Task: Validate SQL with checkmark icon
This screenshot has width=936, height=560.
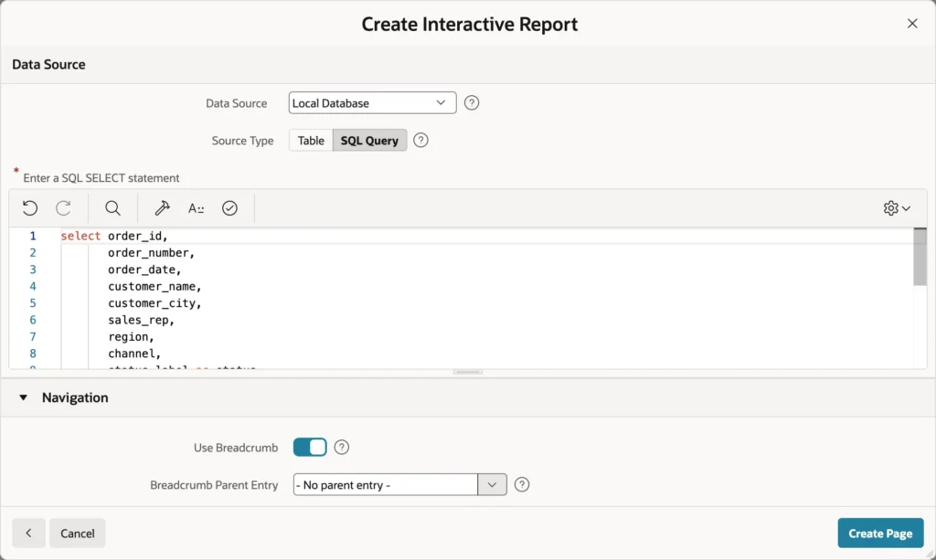Action: (229, 208)
